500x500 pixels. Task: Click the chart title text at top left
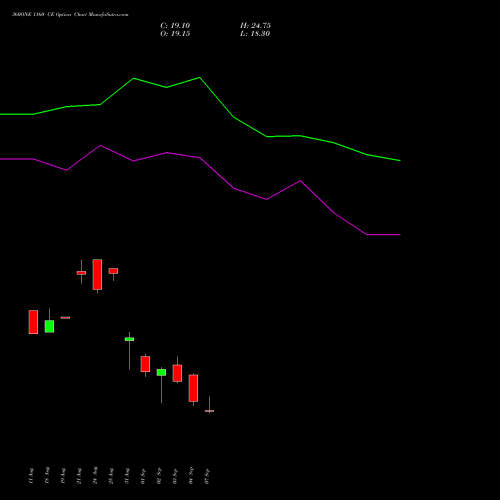70,15
